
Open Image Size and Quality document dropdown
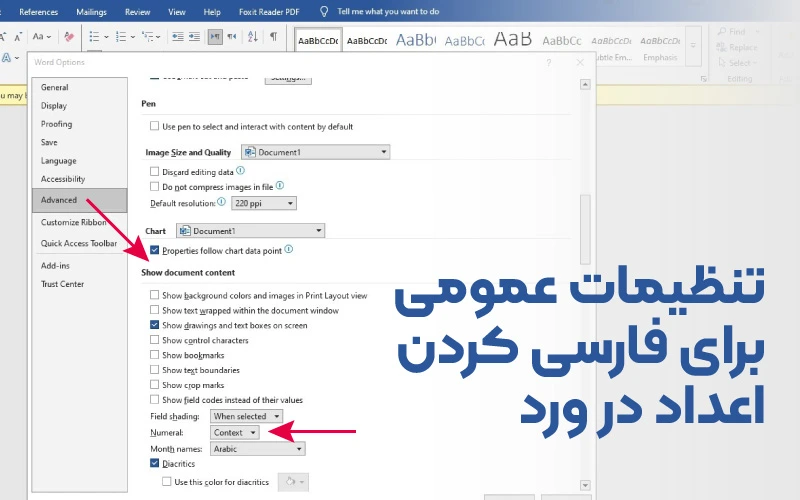315,152
